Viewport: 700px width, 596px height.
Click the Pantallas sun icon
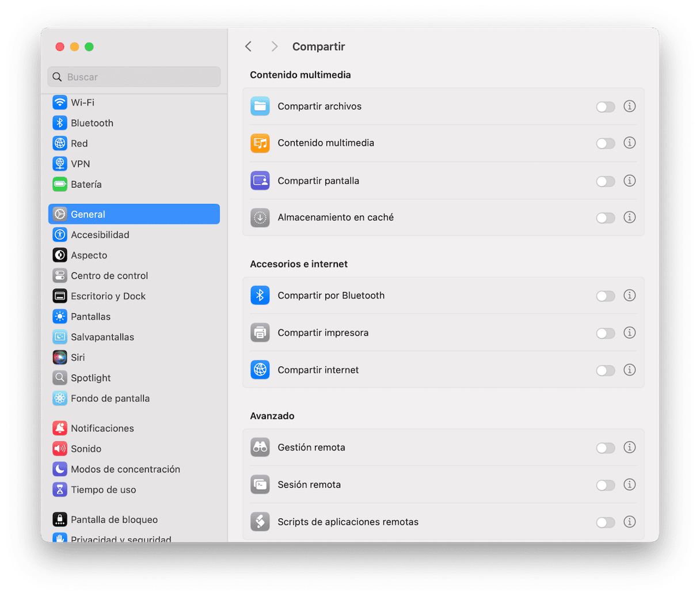click(x=60, y=317)
